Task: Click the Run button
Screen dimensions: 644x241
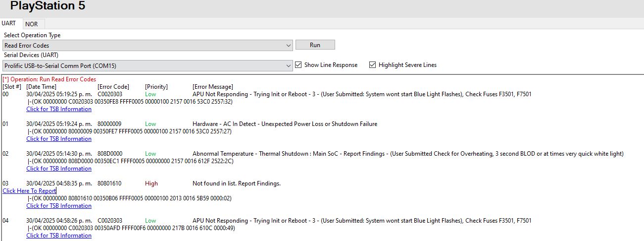Action: (315, 45)
